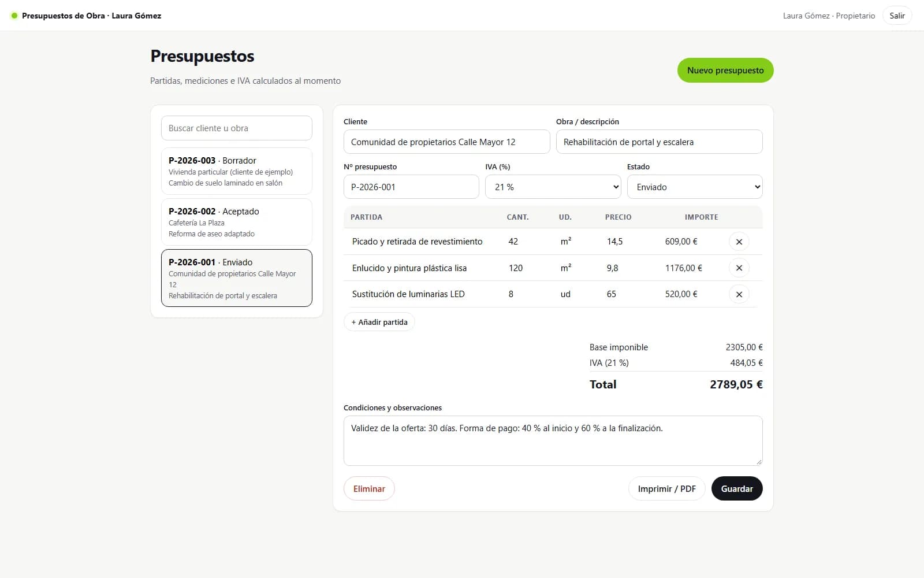924x578 pixels.
Task: Open the Estado dropdown showing Enviado
Action: point(695,187)
